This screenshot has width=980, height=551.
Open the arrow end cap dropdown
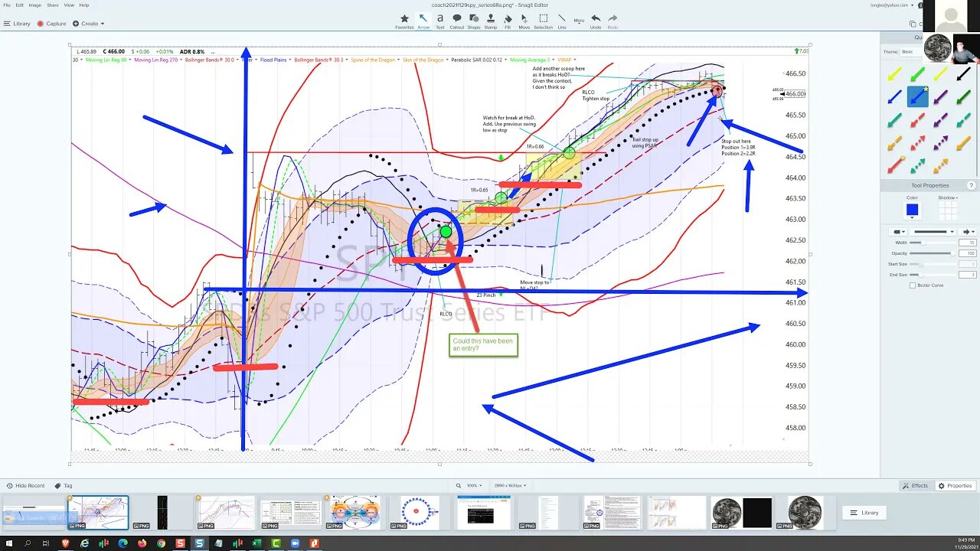[968, 231]
